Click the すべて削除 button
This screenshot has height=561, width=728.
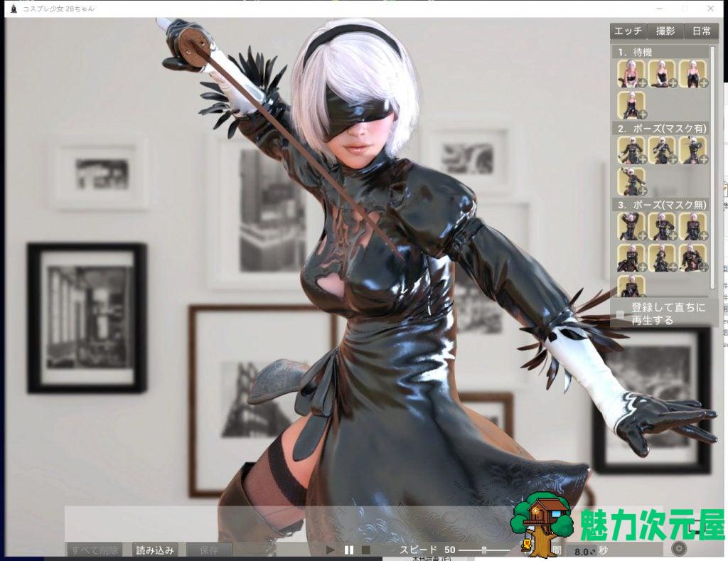(x=95, y=550)
